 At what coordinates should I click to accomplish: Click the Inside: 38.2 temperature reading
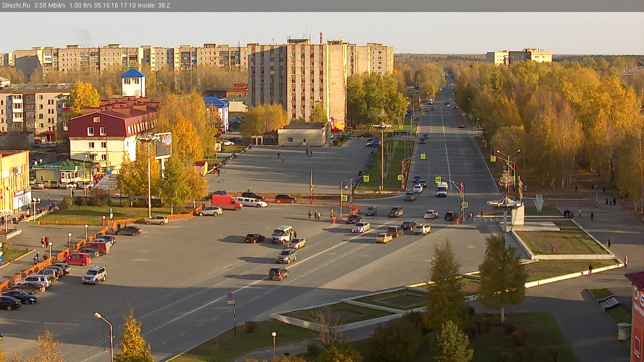(x=154, y=6)
